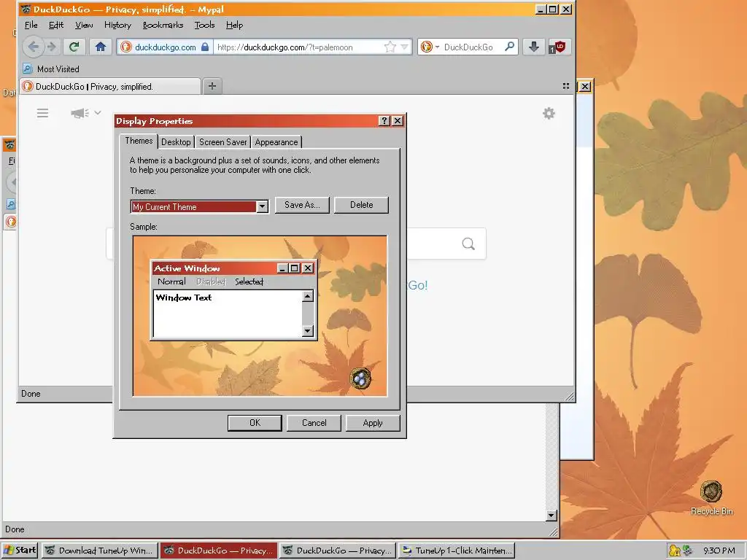This screenshot has height=560, width=747.
Task: Switch to Download TuneUp taskbar item
Action: coord(99,551)
